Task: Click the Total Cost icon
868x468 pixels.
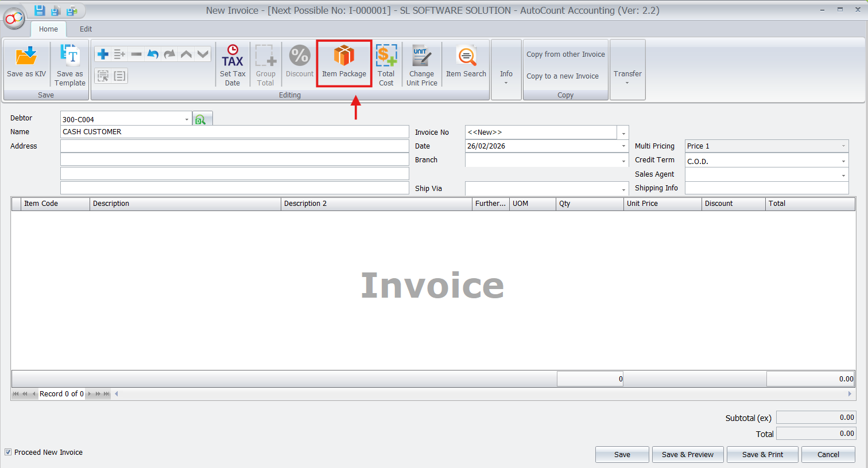Action: click(x=386, y=57)
